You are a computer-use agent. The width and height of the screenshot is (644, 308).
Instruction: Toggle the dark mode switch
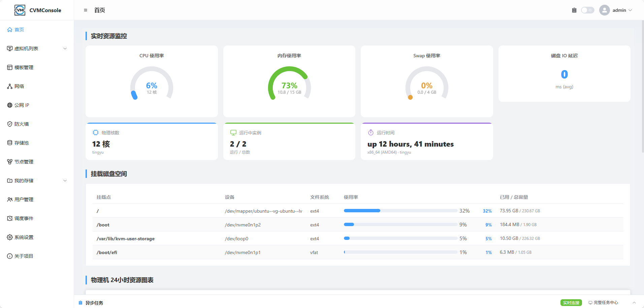click(x=588, y=10)
